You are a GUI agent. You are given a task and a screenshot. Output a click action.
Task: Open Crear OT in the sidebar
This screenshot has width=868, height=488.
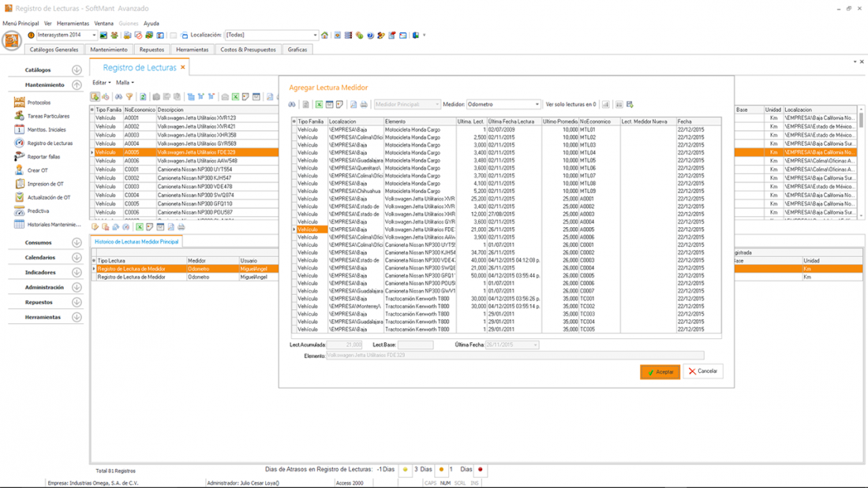pyautogui.click(x=37, y=170)
